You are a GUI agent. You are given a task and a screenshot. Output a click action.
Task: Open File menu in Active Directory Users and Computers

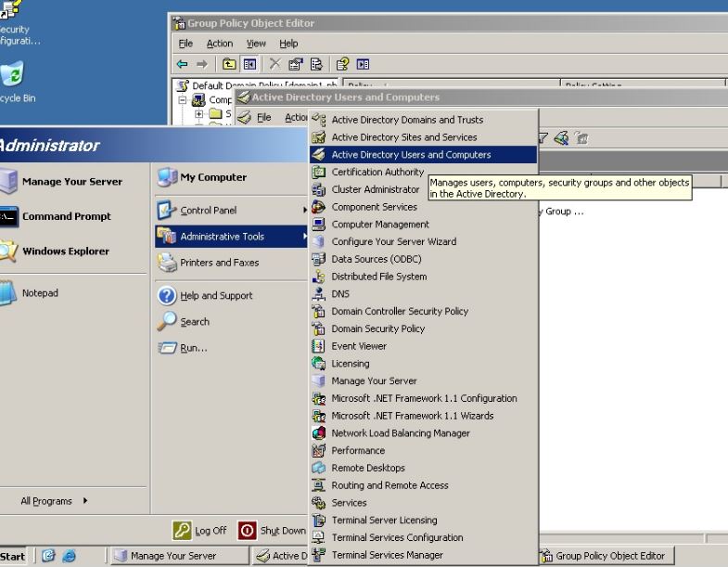(263, 117)
